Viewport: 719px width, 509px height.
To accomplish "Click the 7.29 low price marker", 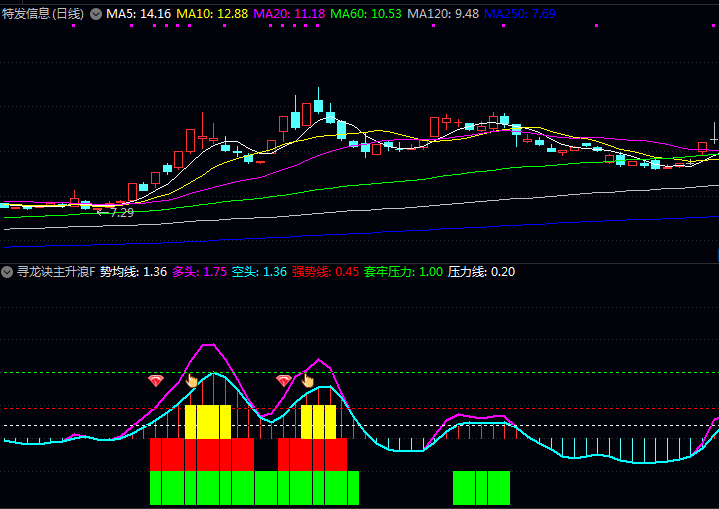I will [x=119, y=213].
